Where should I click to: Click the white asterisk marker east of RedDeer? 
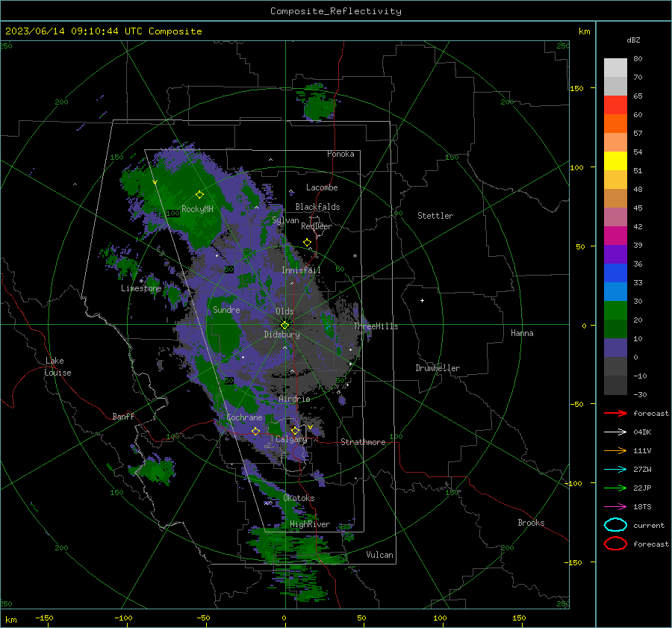355,256
